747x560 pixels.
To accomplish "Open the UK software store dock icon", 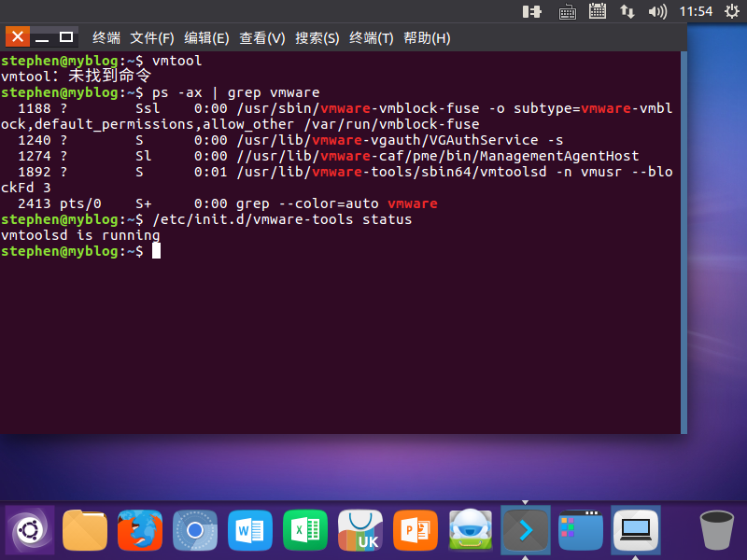I will click(360, 530).
